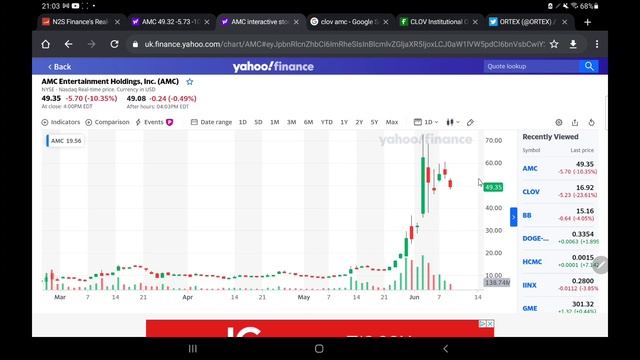Reload the page with the refresh icon
Image resolution: width=640 pixels, height=360 pixels.
pos(114,44)
